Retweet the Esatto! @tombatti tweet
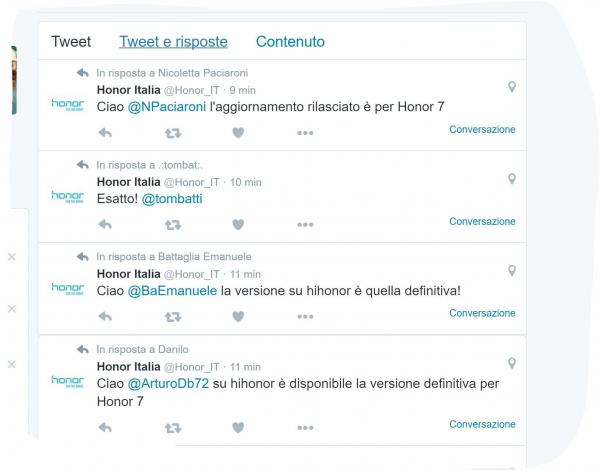The width and height of the screenshot is (600, 470). click(x=173, y=225)
